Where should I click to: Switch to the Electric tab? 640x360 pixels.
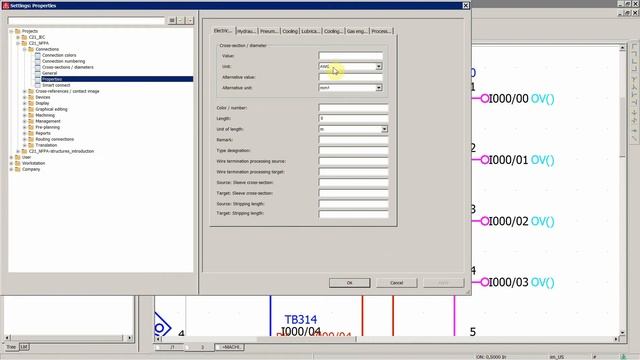pos(223,31)
